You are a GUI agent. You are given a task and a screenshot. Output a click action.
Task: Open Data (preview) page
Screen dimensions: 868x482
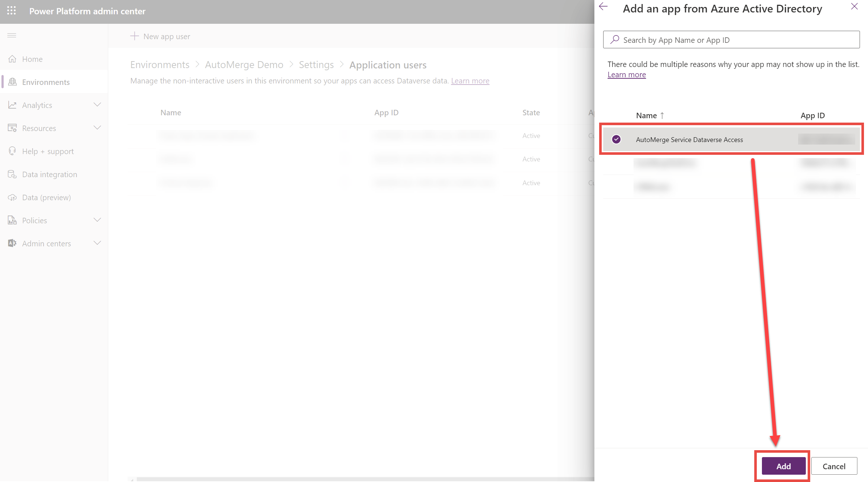pyautogui.click(x=54, y=197)
